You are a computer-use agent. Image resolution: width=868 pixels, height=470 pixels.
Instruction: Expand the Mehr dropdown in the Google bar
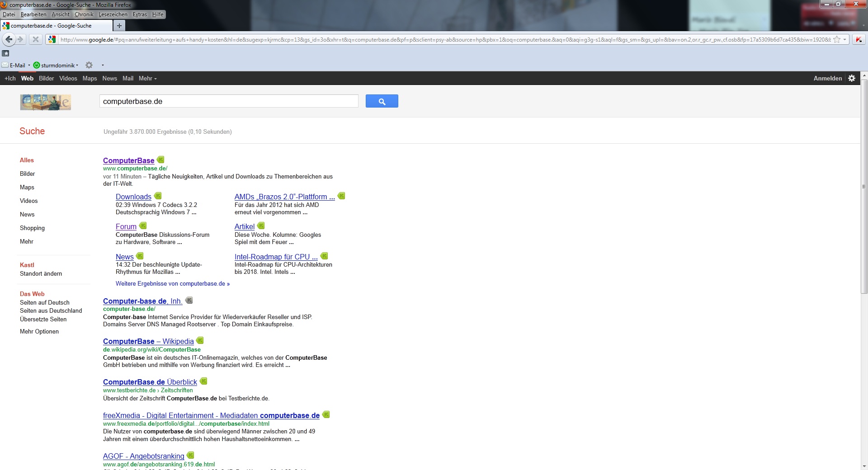pyautogui.click(x=148, y=78)
